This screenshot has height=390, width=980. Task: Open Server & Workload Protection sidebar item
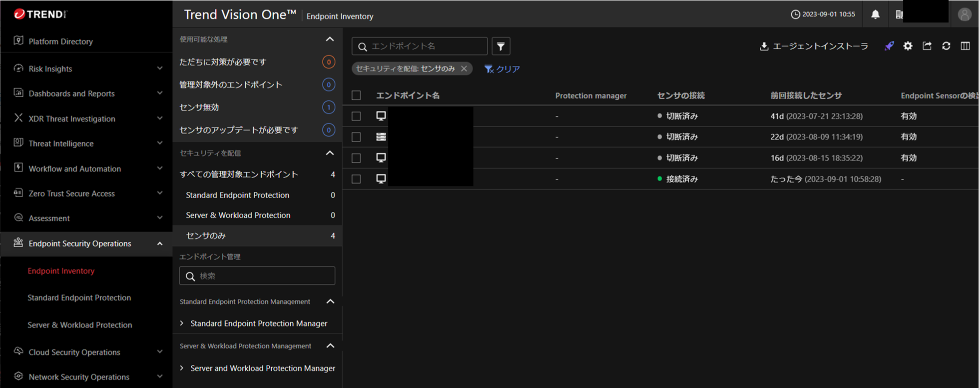pyautogui.click(x=80, y=325)
